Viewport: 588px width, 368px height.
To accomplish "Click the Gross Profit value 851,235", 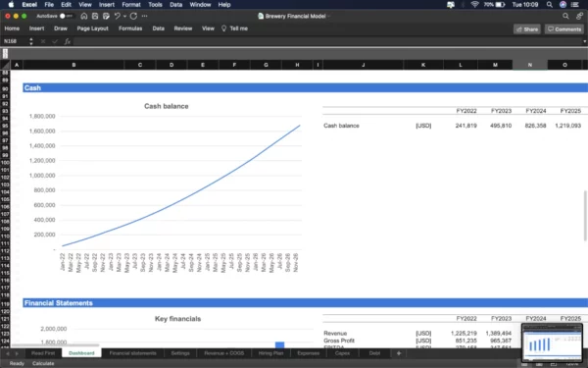I will tap(466, 341).
